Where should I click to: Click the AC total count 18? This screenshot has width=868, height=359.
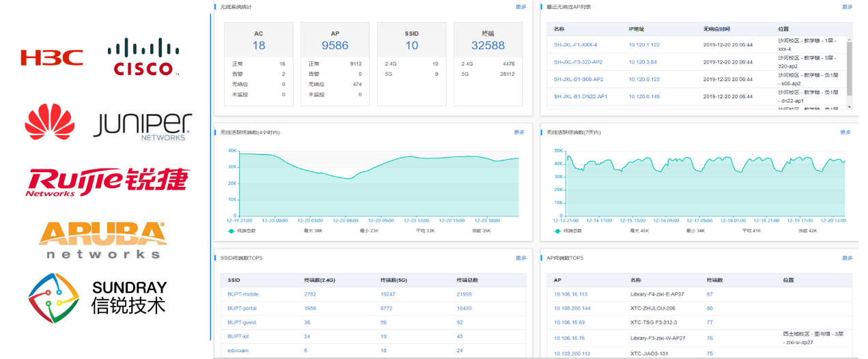click(259, 46)
